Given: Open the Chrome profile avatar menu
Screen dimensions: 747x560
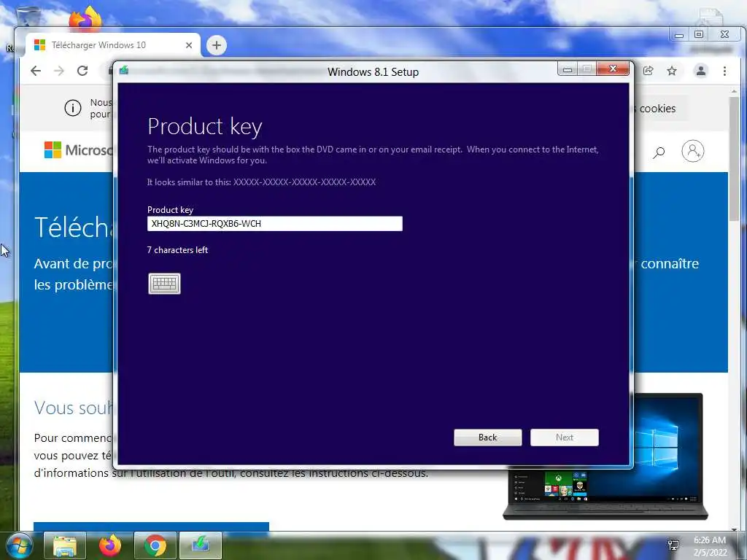Looking at the screenshot, I should point(701,71).
